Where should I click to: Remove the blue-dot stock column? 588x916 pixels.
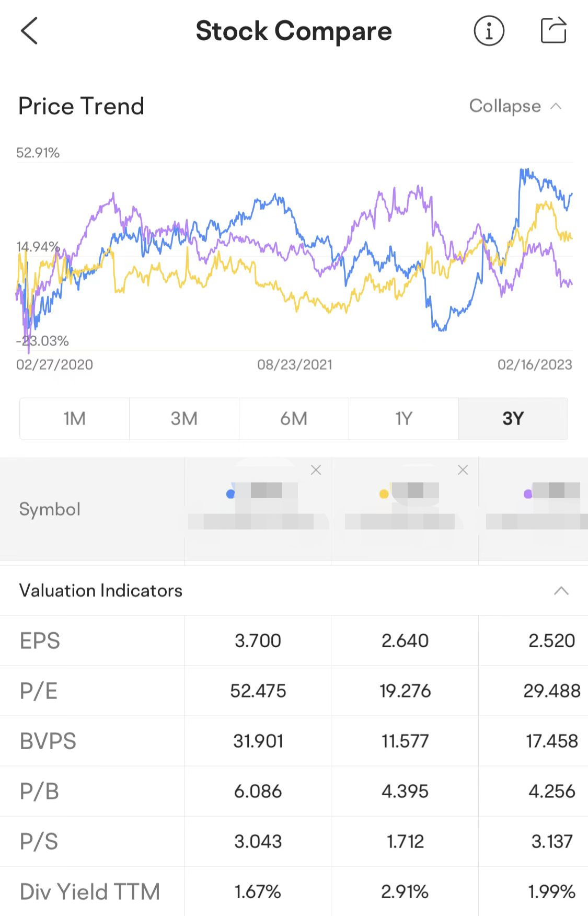(x=316, y=470)
